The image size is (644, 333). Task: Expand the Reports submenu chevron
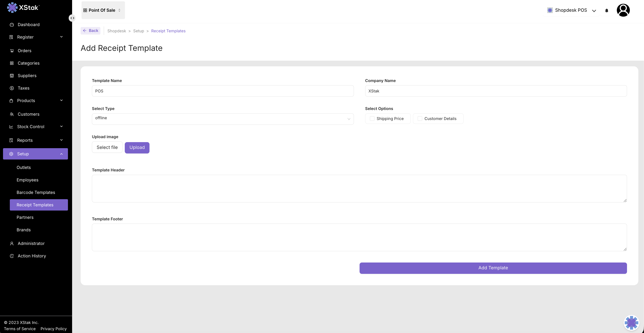pos(62,140)
